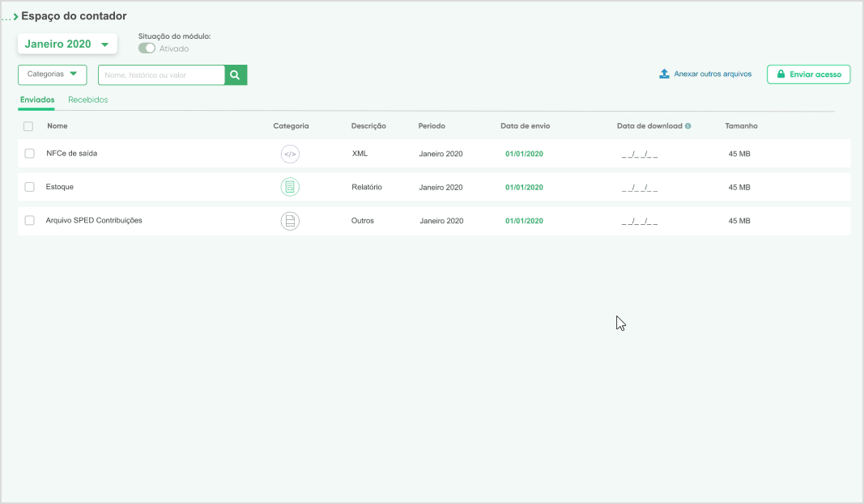The height and width of the screenshot is (504, 864).
Task: Click the info icon beside Data de download
Action: [687, 126]
